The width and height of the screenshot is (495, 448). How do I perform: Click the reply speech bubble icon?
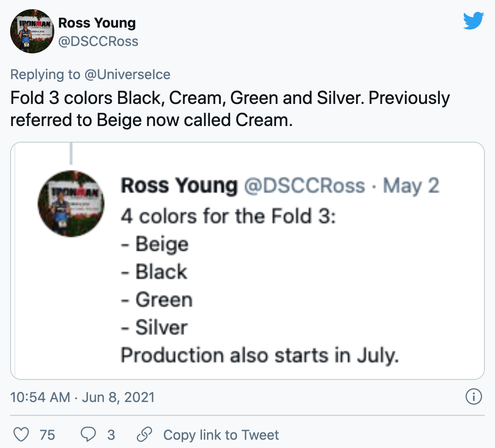click(x=88, y=435)
